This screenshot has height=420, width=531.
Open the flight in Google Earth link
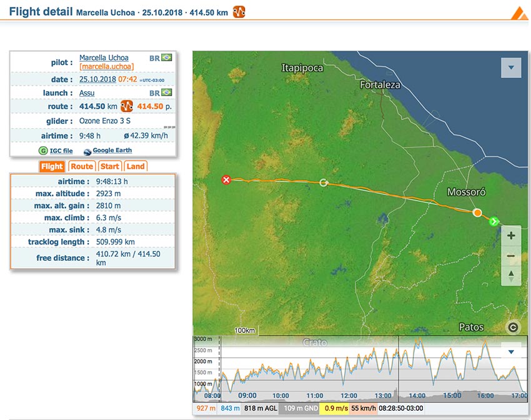tap(112, 150)
